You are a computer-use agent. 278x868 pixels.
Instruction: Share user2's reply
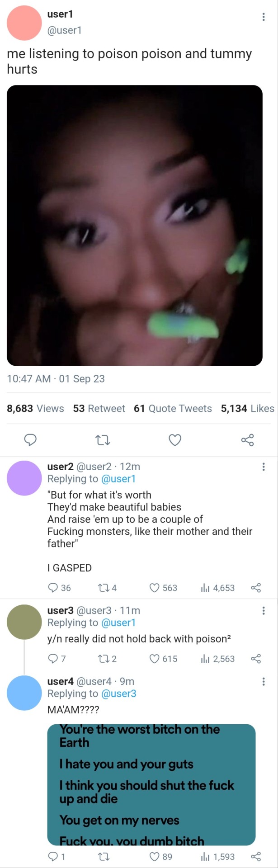256,588
